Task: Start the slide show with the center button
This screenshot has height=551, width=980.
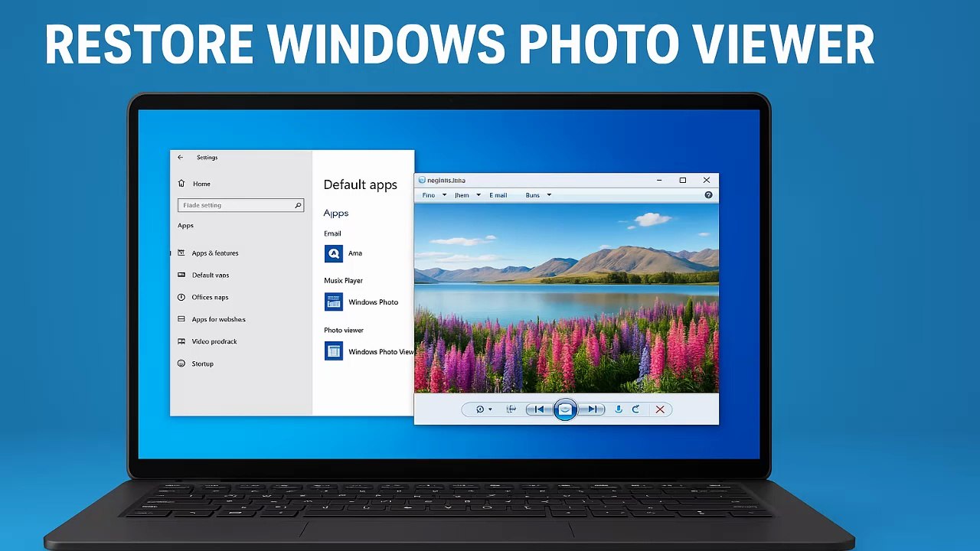Action: coord(565,409)
